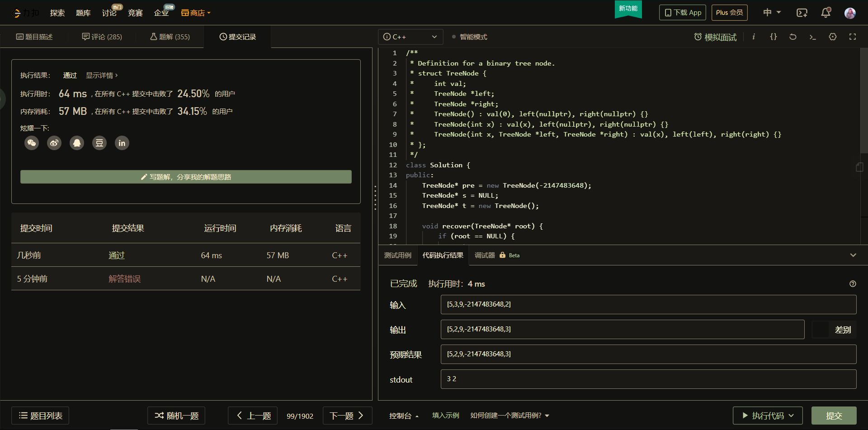Open the editor settings gear
868x430 pixels.
click(x=833, y=37)
